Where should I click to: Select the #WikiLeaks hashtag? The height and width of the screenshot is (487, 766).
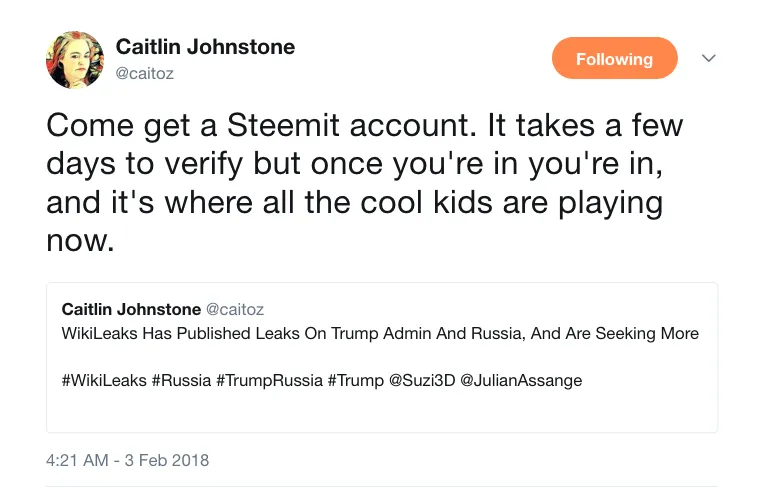(104, 381)
